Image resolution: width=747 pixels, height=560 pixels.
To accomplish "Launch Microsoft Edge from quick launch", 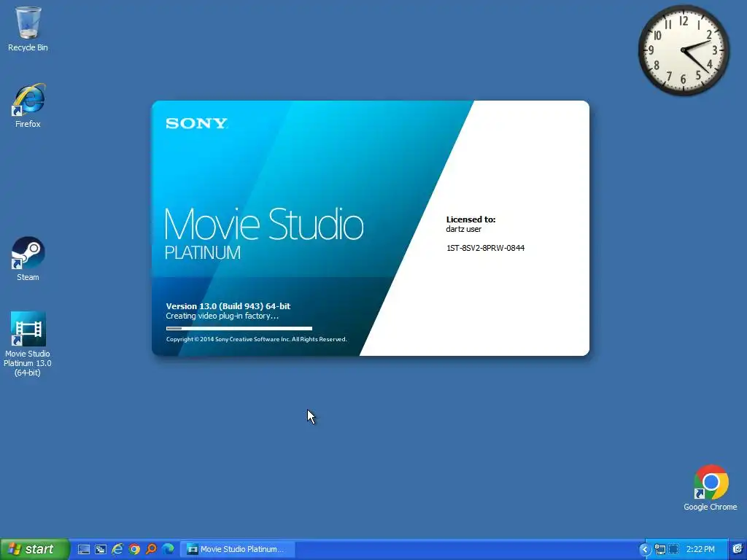I will pos(168,550).
